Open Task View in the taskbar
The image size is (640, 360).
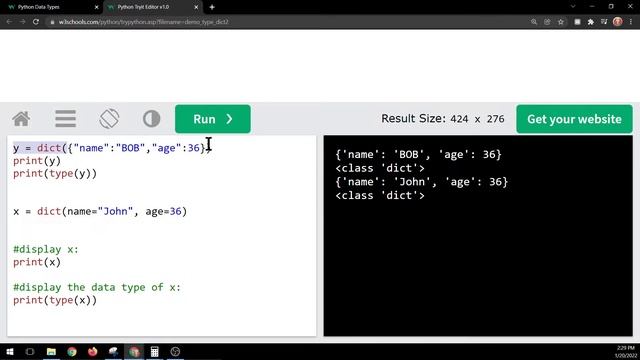pyautogui.click(x=30, y=351)
